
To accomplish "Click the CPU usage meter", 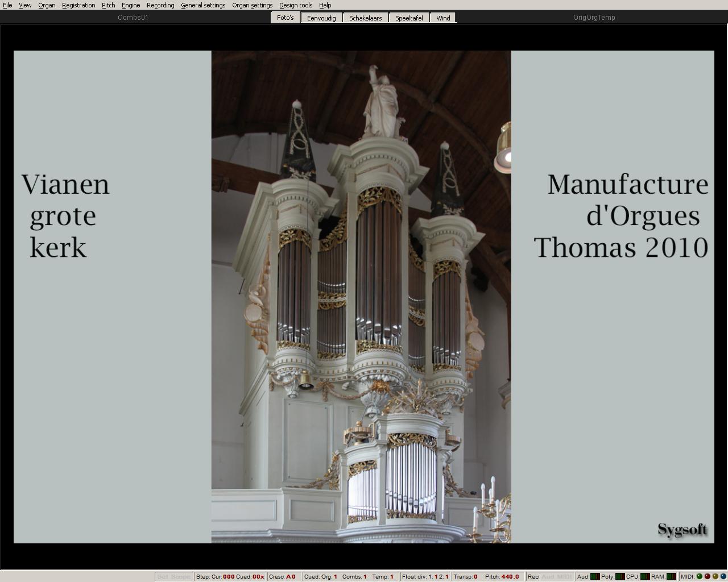I will (645, 576).
